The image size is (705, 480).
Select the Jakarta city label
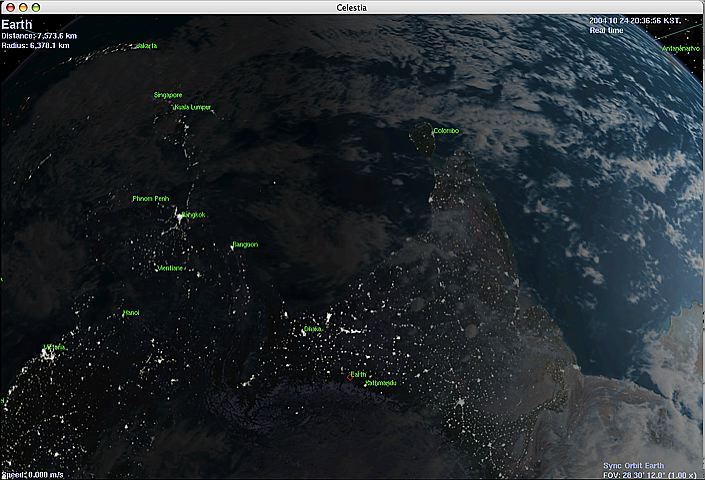(x=147, y=46)
